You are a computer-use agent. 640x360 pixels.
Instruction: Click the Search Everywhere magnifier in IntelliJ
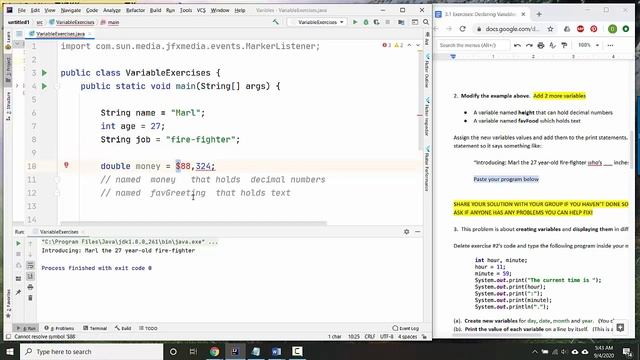(426, 22)
